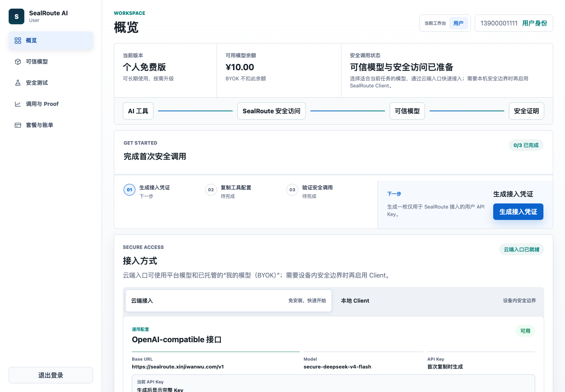The height and width of the screenshot is (392, 565).
Task: Click the 0/3 已完成 progress badge
Action: point(526,145)
